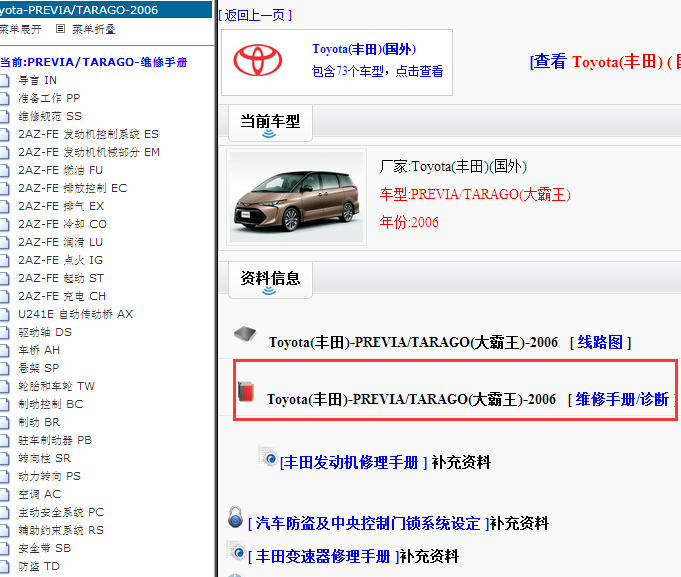Click the page icon beside 防盗 TD
The height and width of the screenshot is (577, 681).
pyautogui.click(x=4, y=566)
